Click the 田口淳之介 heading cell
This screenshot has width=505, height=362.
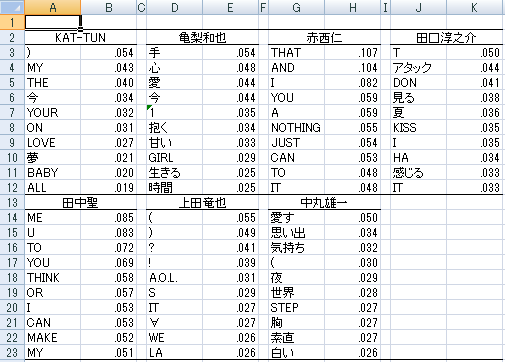(446, 37)
